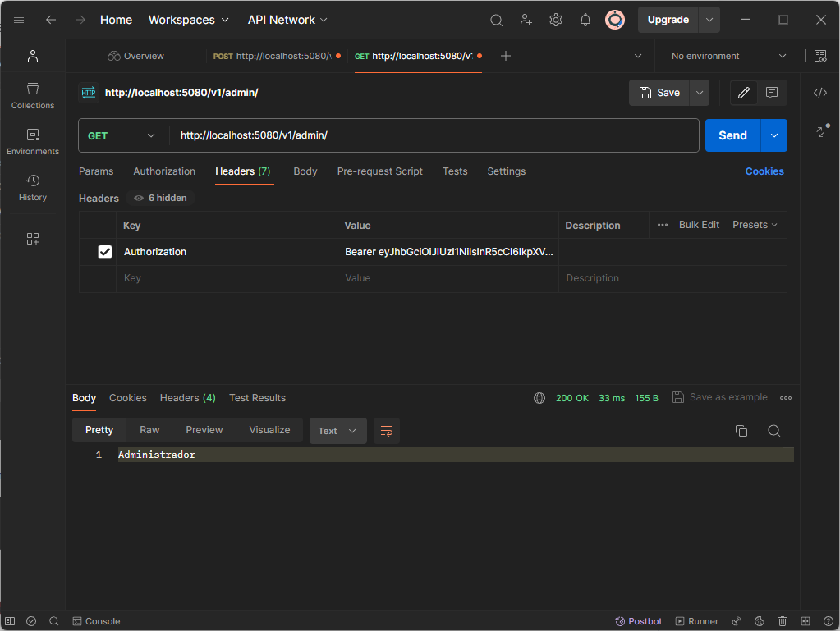This screenshot has height=631, width=840.
Task: Go forward with the right arrow
Action: coord(80,20)
